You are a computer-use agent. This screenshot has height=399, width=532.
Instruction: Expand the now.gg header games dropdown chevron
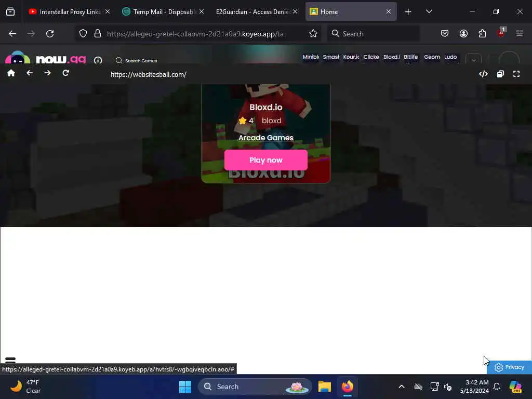(x=474, y=60)
